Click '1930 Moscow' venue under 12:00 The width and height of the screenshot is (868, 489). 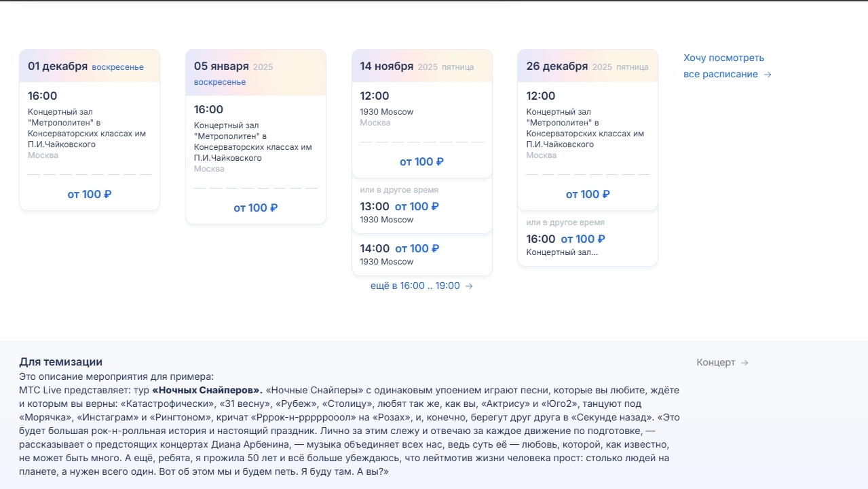[387, 112]
